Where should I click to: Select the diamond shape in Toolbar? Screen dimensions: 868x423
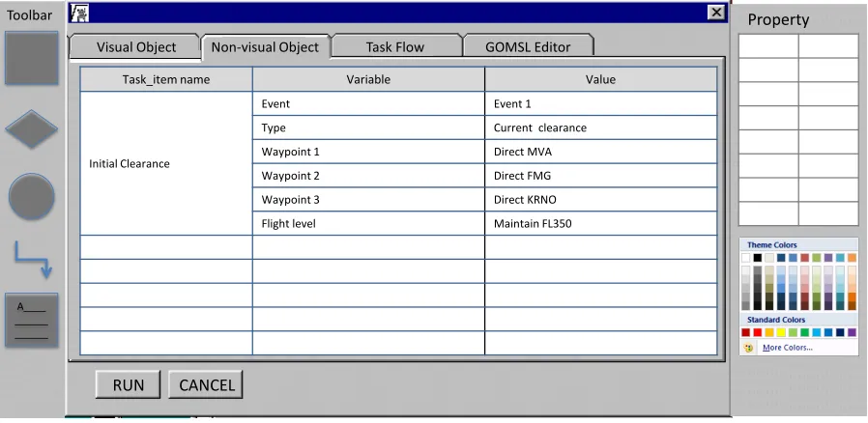pyautogui.click(x=32, y=128)
